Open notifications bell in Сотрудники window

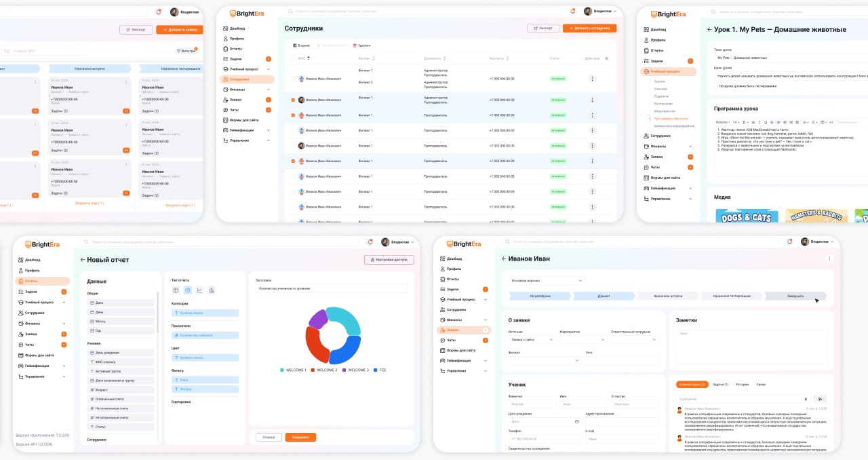pos(573,12)
